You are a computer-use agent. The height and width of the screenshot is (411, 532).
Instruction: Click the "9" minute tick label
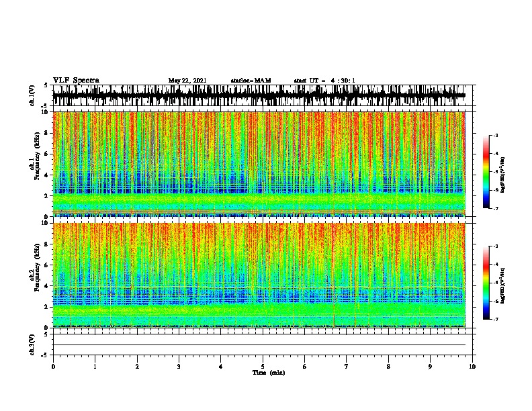[430, 366]
